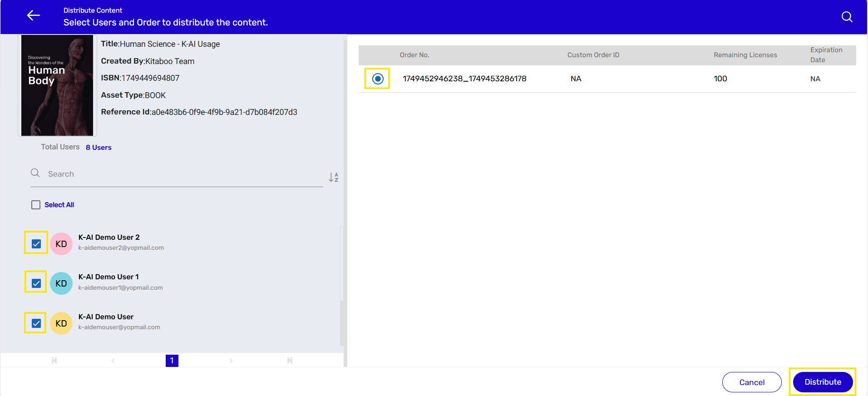Click the k-aidemouser1@yopmail.com email text
The height and width of the screenshot is (396, 868).
coord(120,287)
